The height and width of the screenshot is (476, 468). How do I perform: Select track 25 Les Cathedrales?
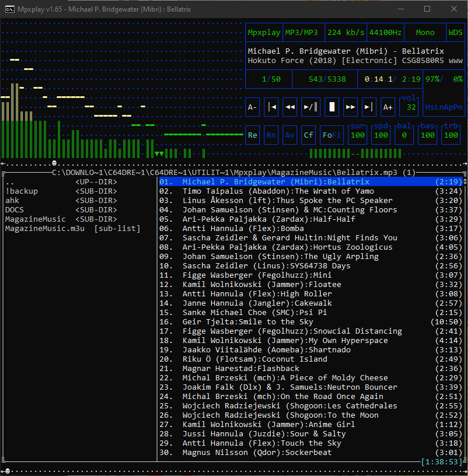[x=310, y=406]
